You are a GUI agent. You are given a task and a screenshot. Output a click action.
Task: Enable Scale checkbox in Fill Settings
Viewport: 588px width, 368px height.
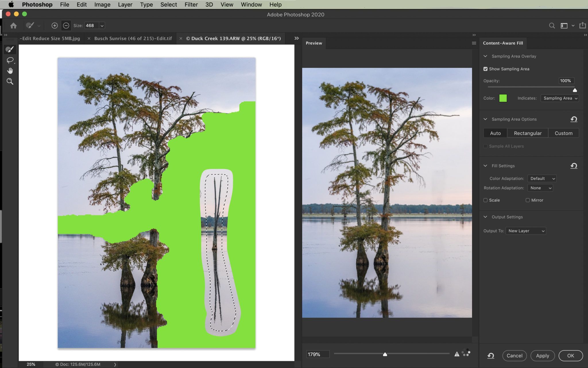pos(486,200)
